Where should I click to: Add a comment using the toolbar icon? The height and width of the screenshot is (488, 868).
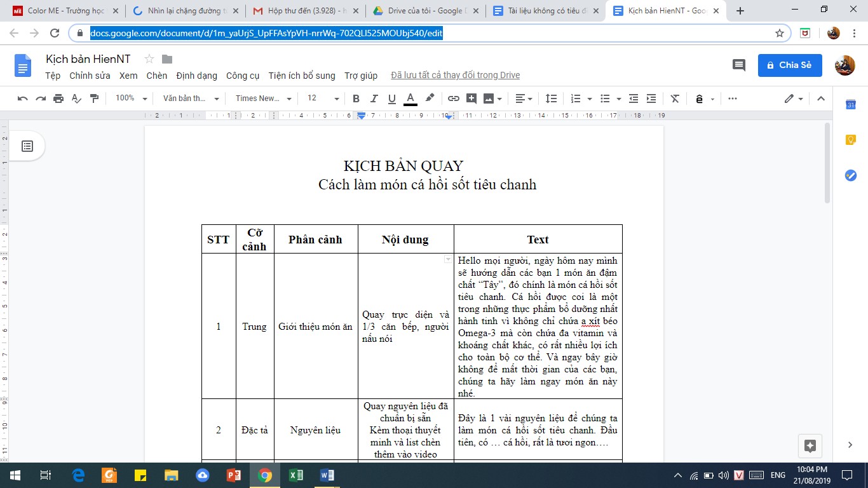(471, 98)
